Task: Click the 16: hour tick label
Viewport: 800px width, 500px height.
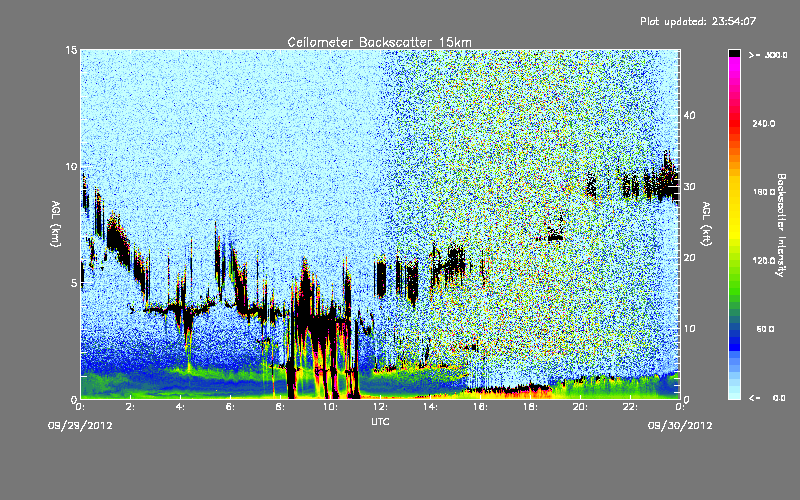Action: click(x=480, y=407)
